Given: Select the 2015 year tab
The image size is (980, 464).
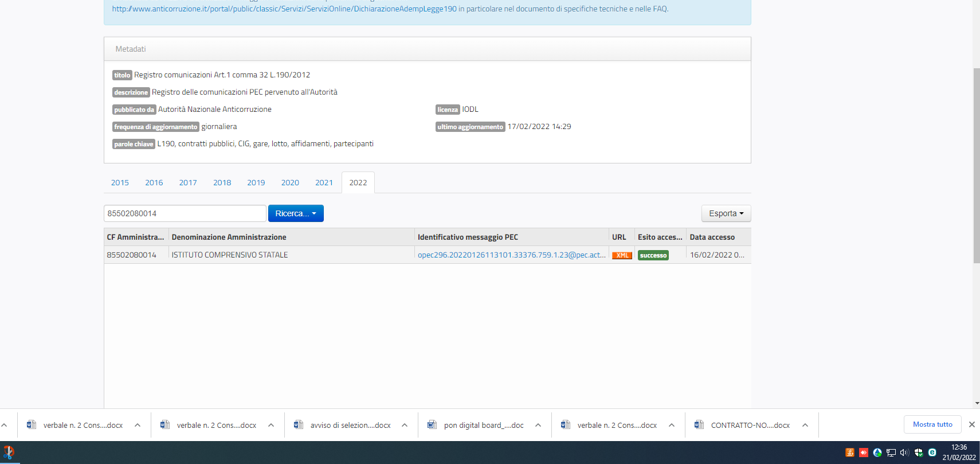Looking at the screenshot, I should point(120,182).
